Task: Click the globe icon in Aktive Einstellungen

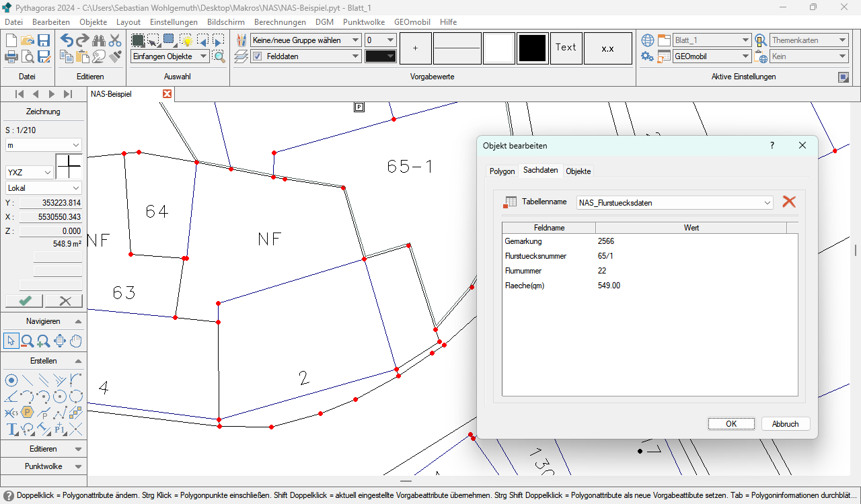Action: [648, 40]
